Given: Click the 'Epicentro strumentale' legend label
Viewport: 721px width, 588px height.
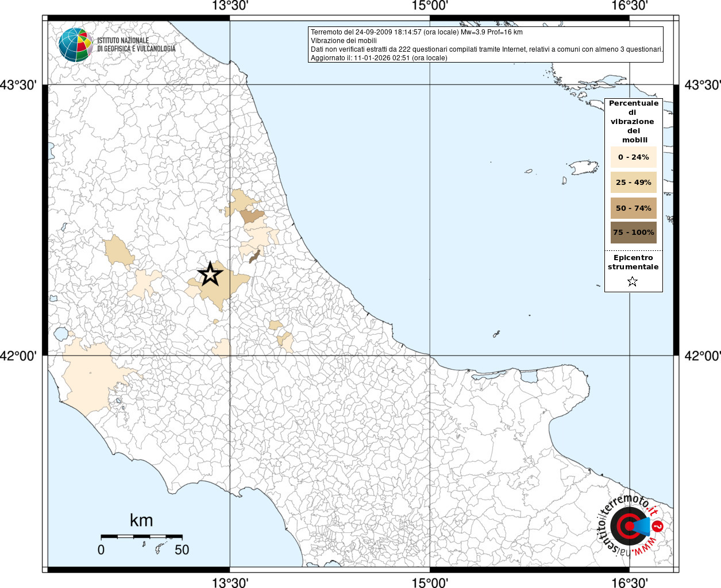Looking at the screenshot, I should pyautogui.click(x=633, y=262).
